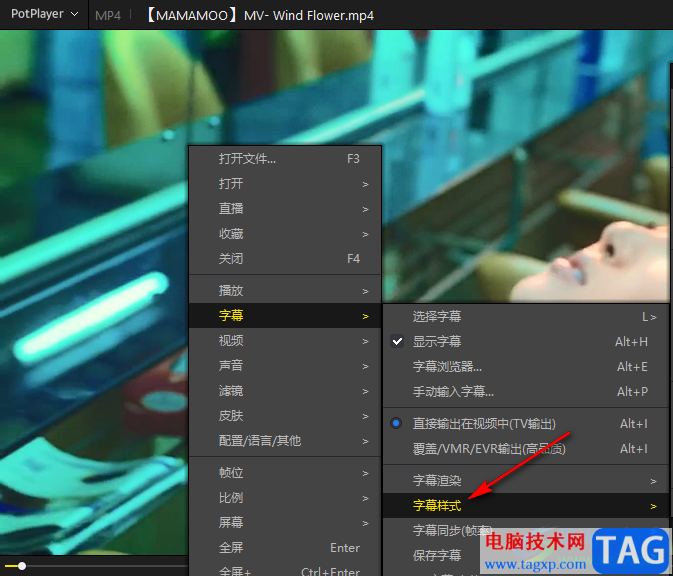Expand the 视频 submenu
Screen dimensions: 673x576
tap(285, 341)
